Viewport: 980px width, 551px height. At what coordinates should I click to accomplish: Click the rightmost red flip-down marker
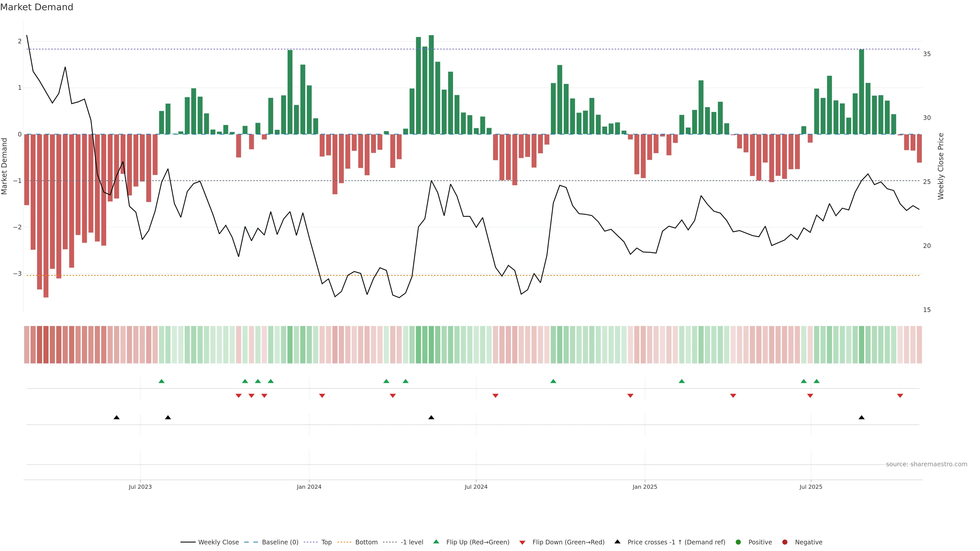pos(900,396)
